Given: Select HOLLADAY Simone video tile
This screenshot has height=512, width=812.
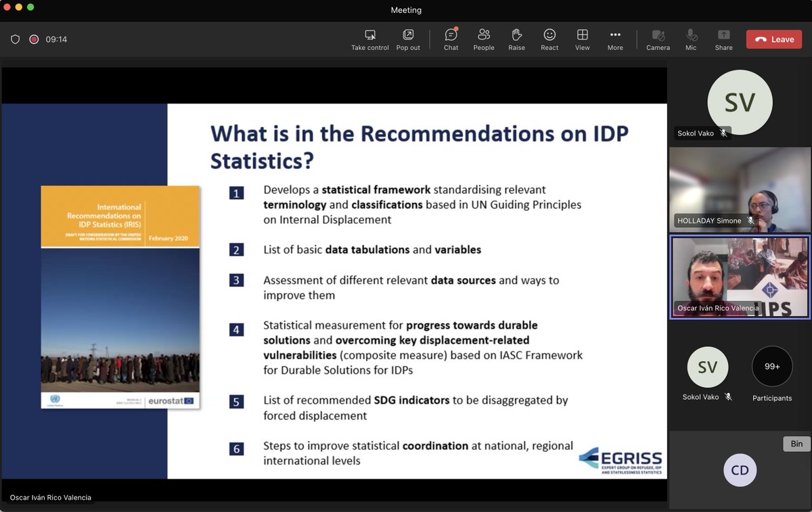Looking at the screenshot, I should (740, 189).
